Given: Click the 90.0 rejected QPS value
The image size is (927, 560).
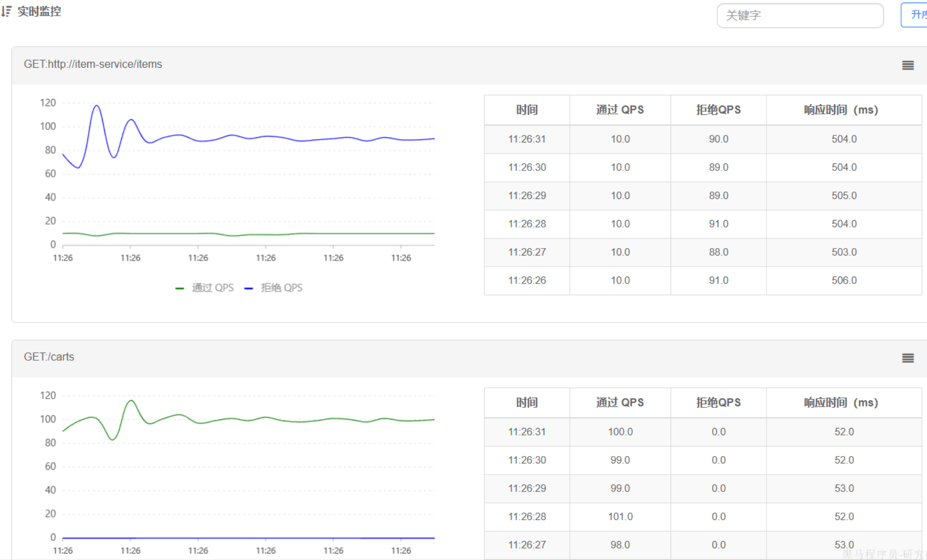Looking at the screenshot, I should [719, 139].
